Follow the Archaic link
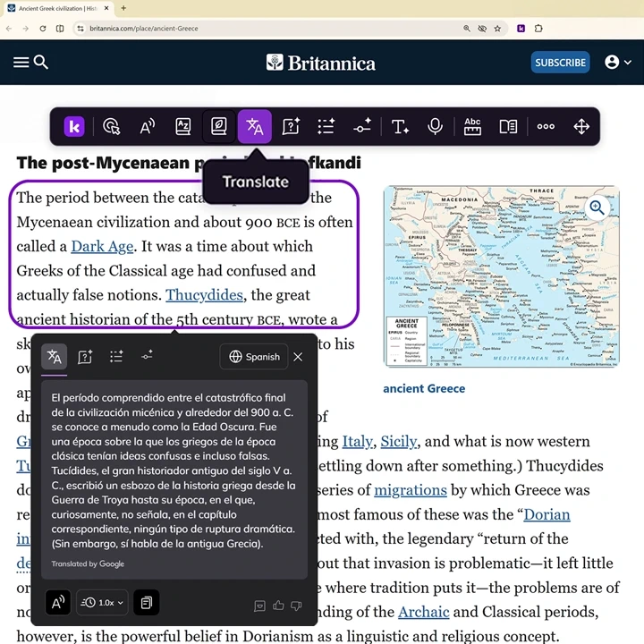 [x=423, y=612]
